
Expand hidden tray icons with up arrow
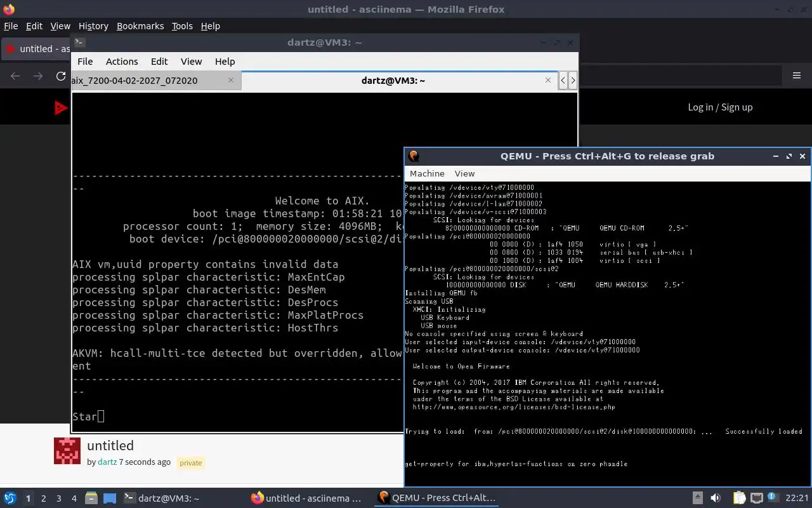(x=697, y=498)
